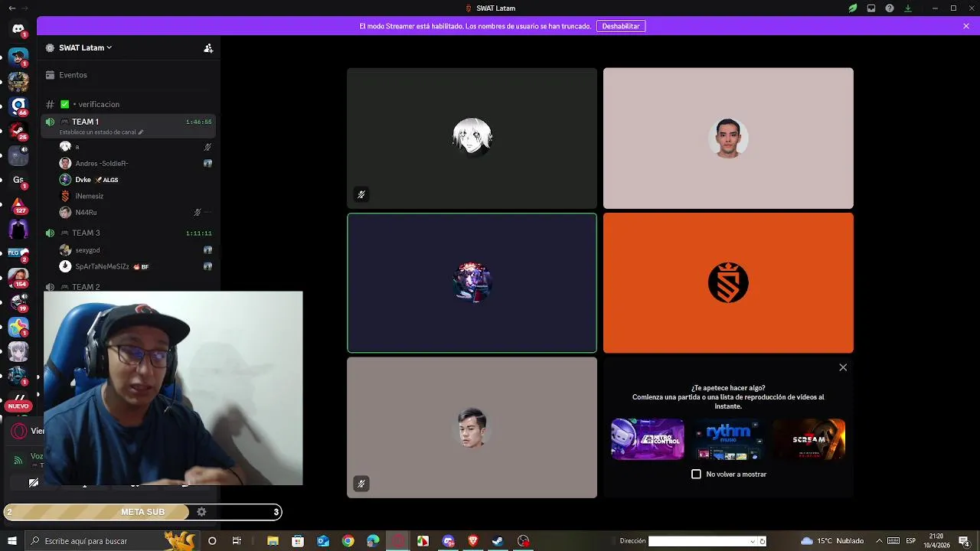Open Brave browser from the taskbar
Viewport: 980px width, 551px height.
coord(472,541)
